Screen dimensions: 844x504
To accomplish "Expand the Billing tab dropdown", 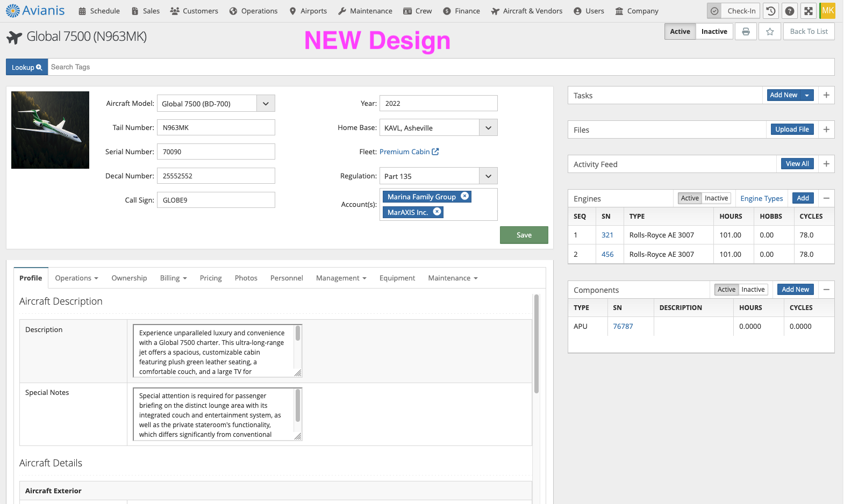I will pyautogui.click(x=174, y=278).
